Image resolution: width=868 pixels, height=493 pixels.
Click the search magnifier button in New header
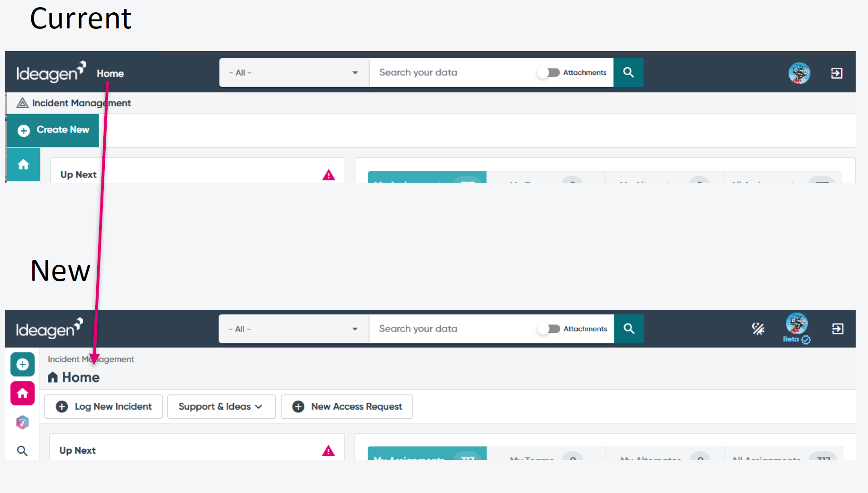(629, 329)
